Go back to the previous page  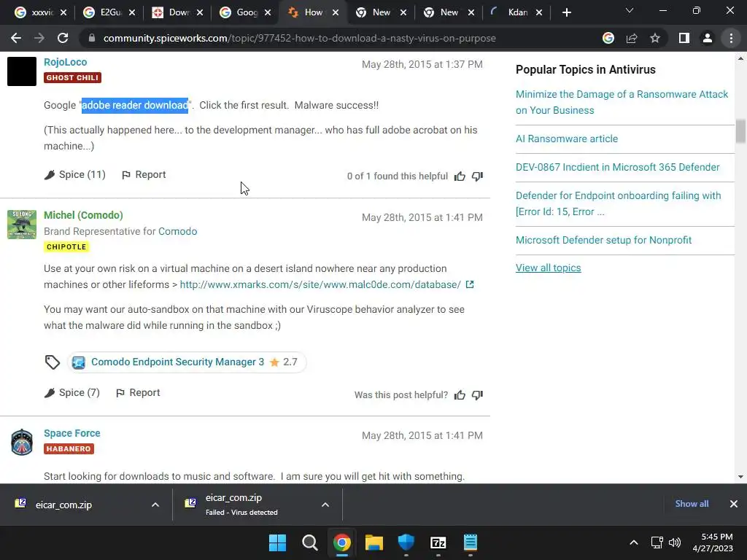point(16,38)
